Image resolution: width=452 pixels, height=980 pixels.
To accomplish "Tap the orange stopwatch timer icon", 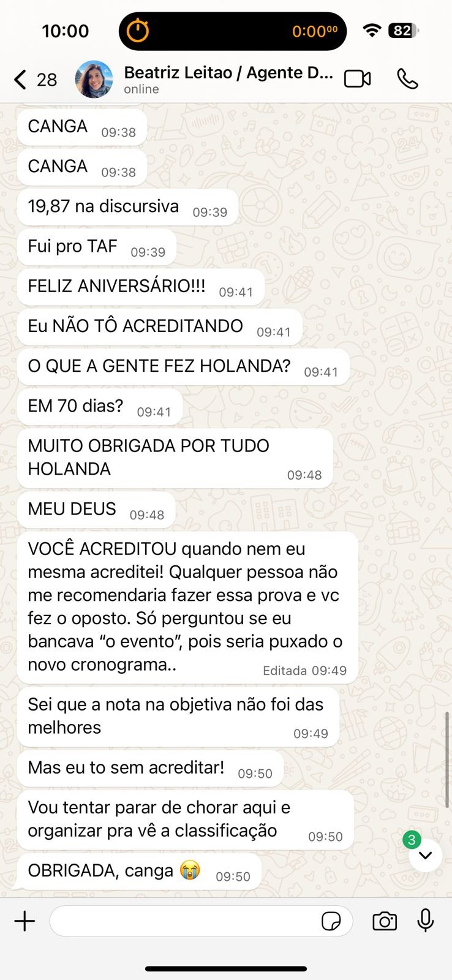I will [x=138, y=31].
